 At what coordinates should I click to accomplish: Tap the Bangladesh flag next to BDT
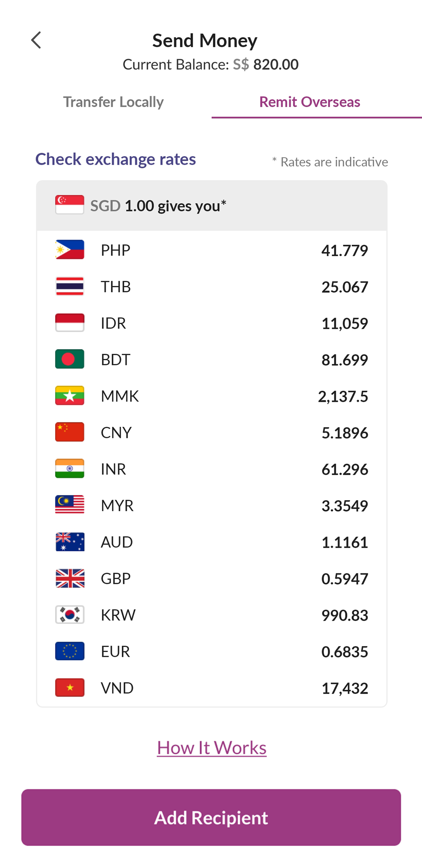click(70, 359)
